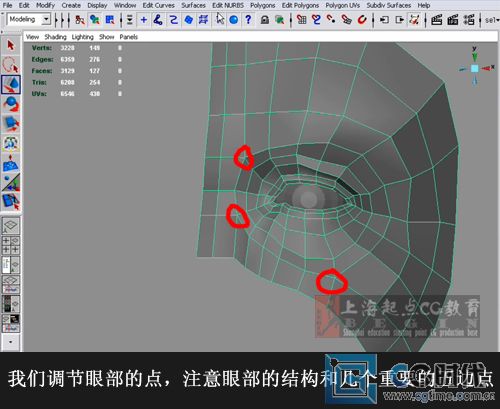Open the panel Shading menu
500x409 pixels.
[x=55, y=37]
